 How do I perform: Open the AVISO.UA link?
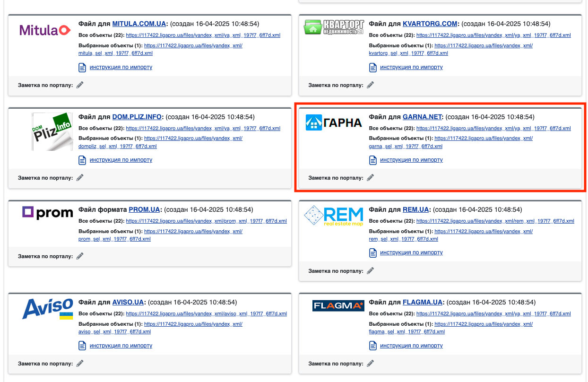click(128, 302)
